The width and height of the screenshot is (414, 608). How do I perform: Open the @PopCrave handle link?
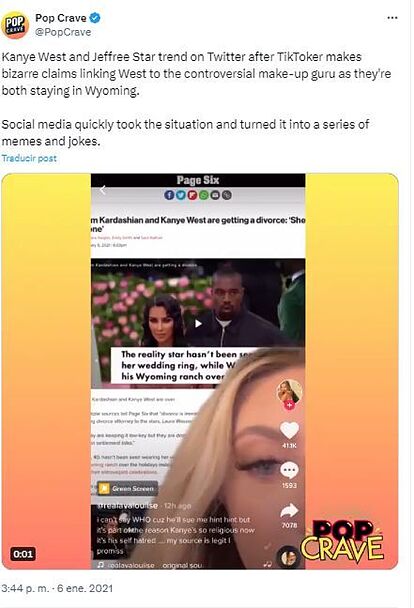click(x=63, y=32)
